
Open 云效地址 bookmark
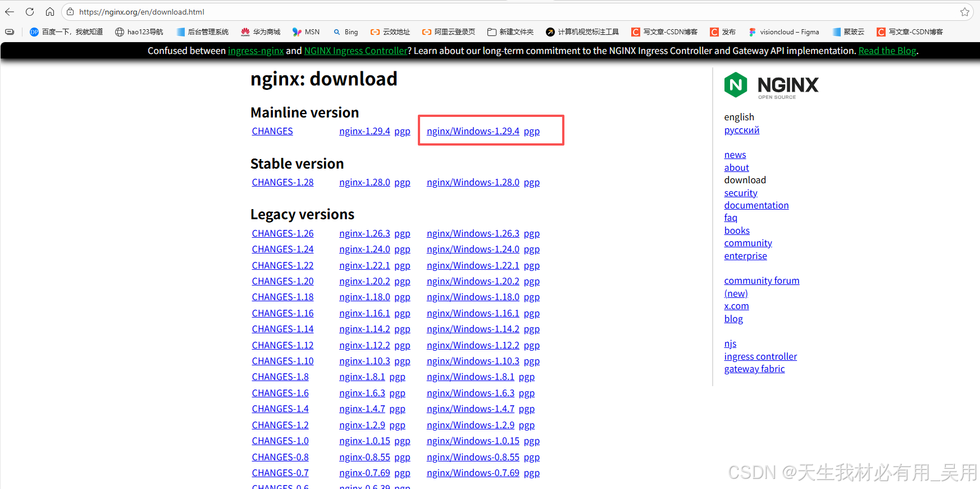[x=390, y=32]
